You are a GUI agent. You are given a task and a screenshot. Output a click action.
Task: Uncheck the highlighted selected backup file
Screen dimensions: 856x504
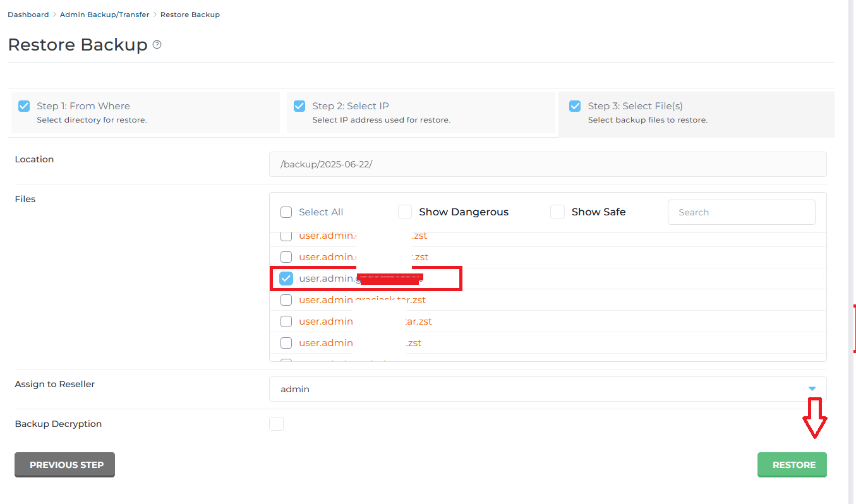pos(286,279)
